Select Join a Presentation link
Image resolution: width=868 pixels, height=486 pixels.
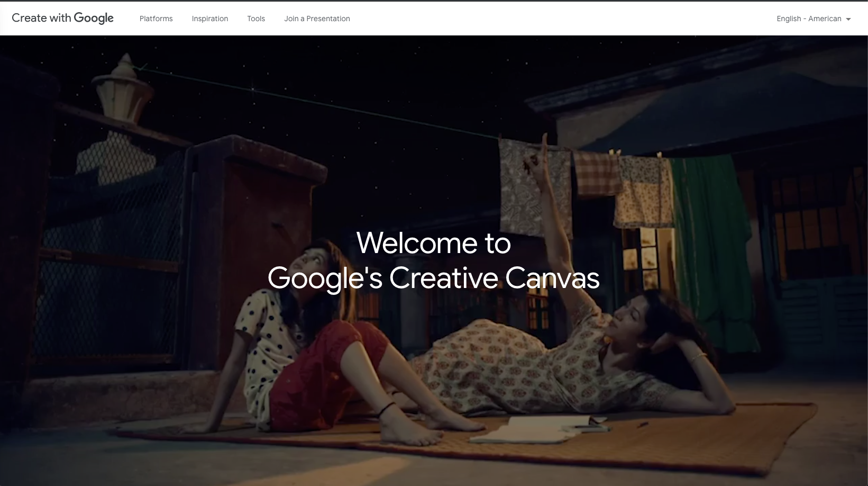(x=317, y=19)
